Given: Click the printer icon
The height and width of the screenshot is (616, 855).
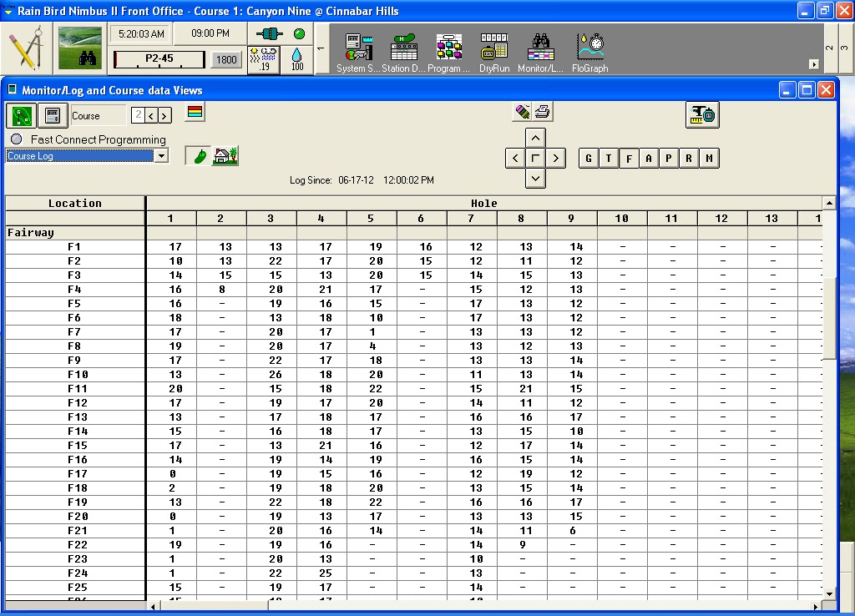Looking at the screenshot, I should (542, 112).
